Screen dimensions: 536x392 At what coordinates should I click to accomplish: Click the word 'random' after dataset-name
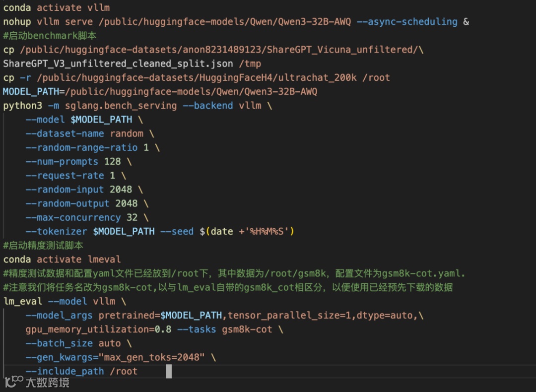click(127, 133)
